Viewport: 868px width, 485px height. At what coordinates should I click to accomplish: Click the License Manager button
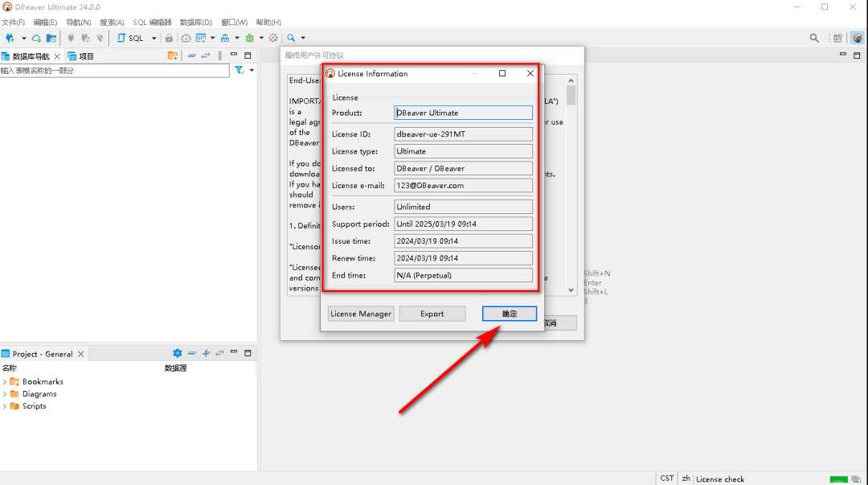point(361,314)
